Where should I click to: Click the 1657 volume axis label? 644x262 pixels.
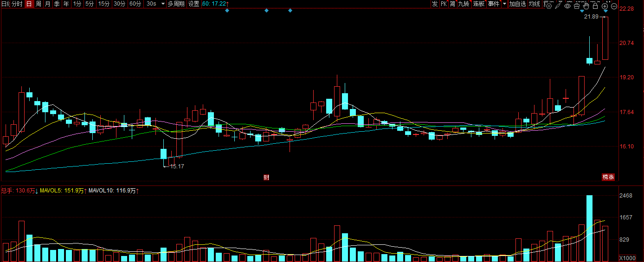click(x=626, y=217)
